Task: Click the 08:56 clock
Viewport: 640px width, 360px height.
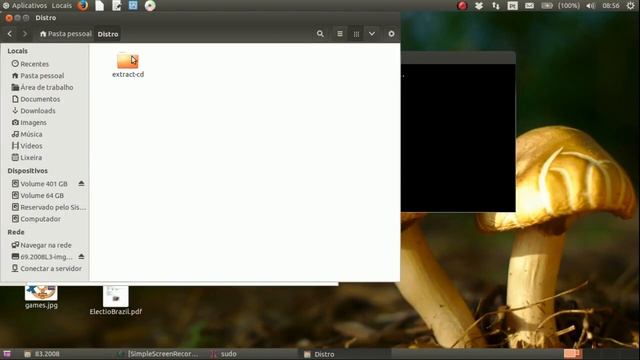Action: [x=611, y=6]
